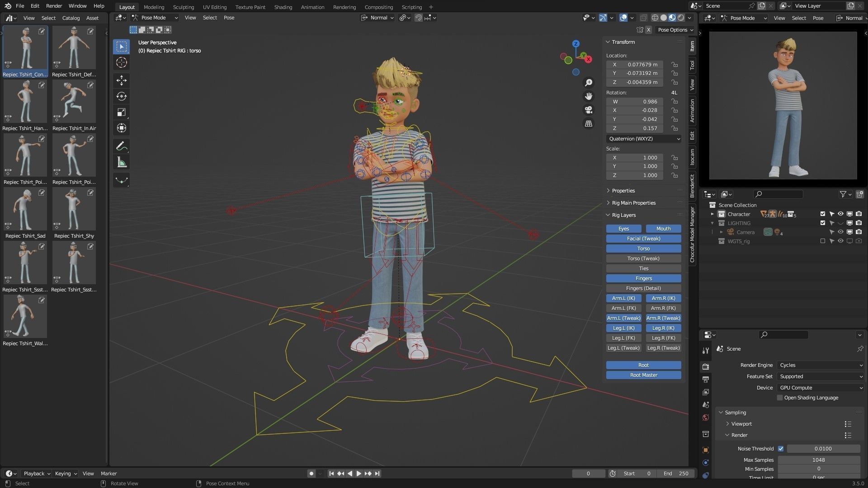Toggle the Eyes rig layer button
The image size is (868, 488).
click(x=623, y=229)
